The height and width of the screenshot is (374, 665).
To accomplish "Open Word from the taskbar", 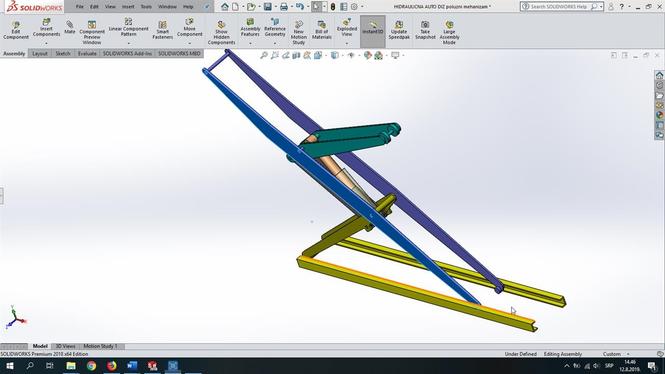I will click(x=132, y=366).
